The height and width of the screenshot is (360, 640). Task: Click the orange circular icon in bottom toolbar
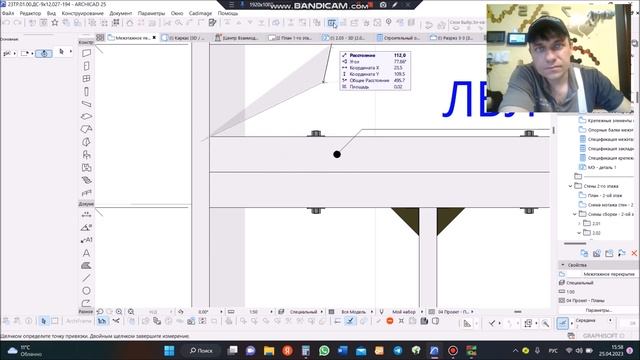(390, 321)
